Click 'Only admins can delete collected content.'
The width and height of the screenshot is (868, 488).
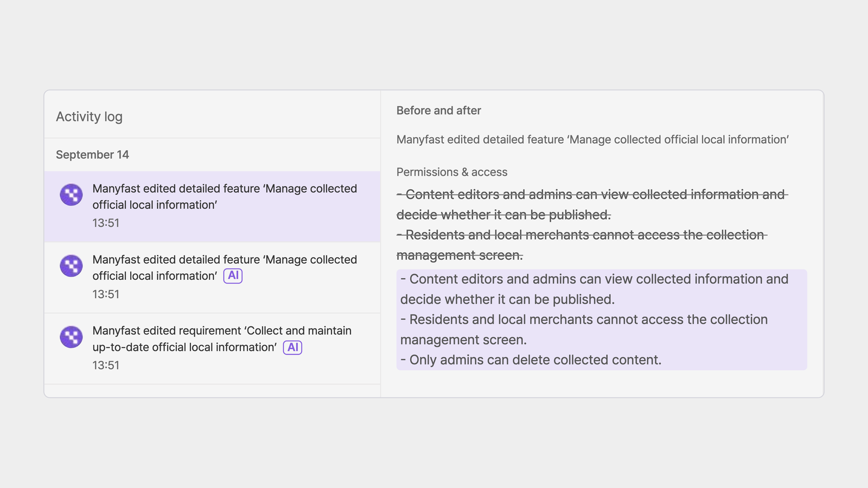point(531,360)
